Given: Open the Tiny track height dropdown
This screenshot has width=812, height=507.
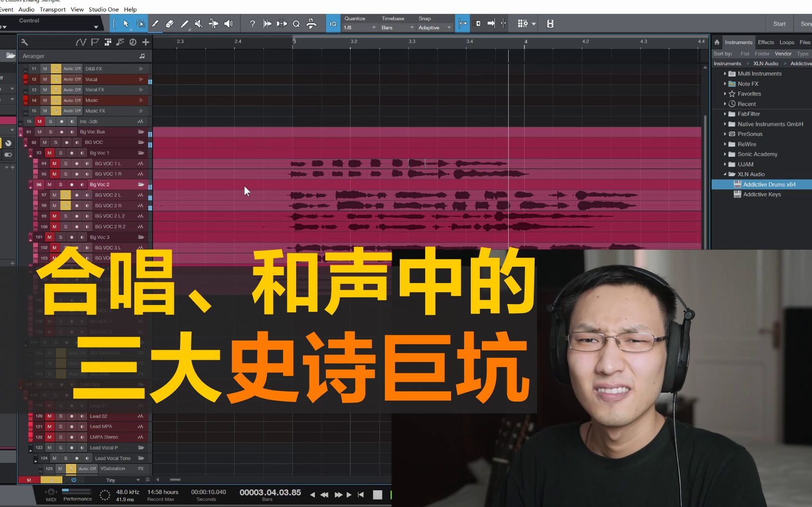Looking at the screenshot, I should (123, 480).
